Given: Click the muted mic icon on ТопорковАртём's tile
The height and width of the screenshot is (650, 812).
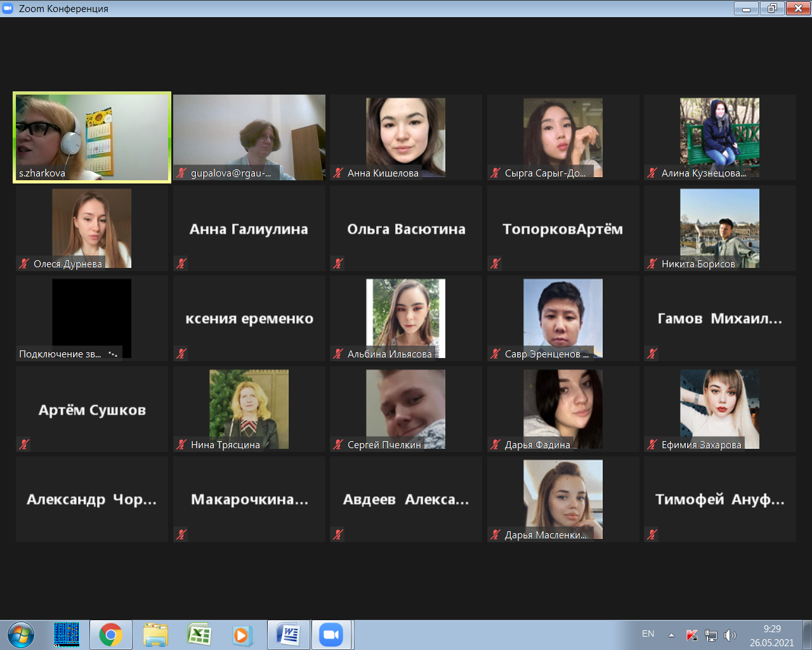Looking at the screenshot, I should point(495,263).
